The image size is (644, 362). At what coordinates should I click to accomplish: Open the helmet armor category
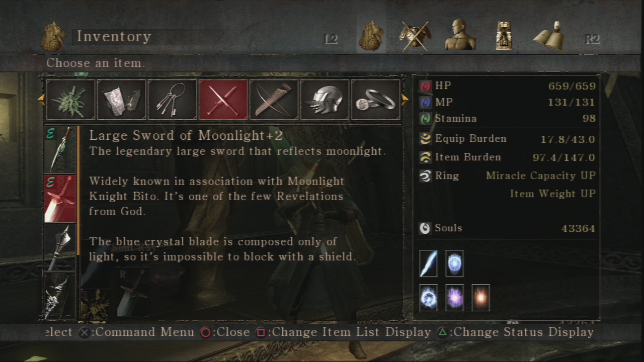[x=325, y=100]
